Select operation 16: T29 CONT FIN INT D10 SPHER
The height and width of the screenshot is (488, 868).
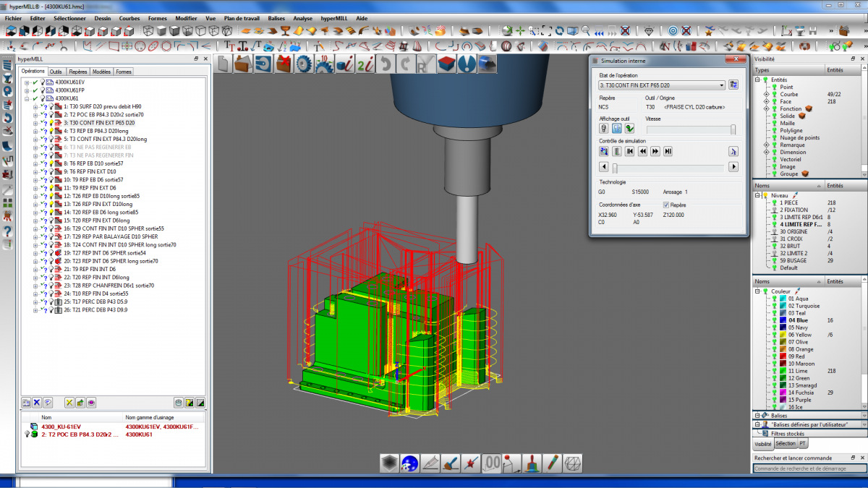(x=114, y=228)
